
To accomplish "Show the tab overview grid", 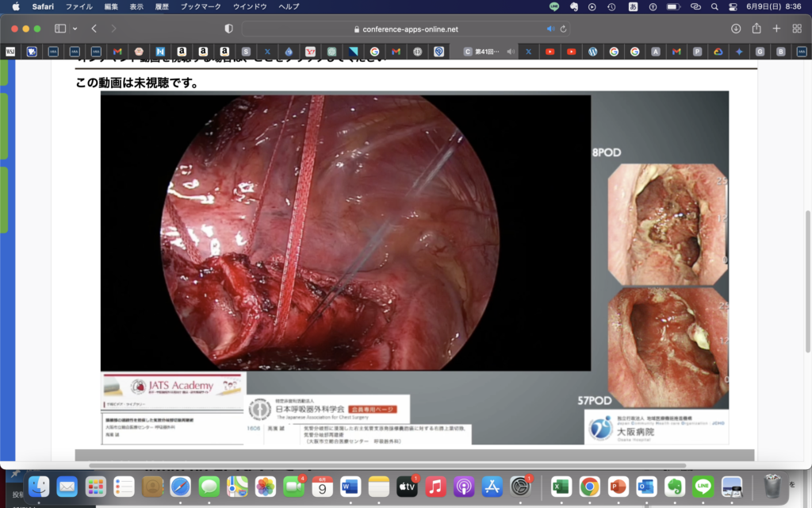I will pyautogui.click(x=796, y=29).
